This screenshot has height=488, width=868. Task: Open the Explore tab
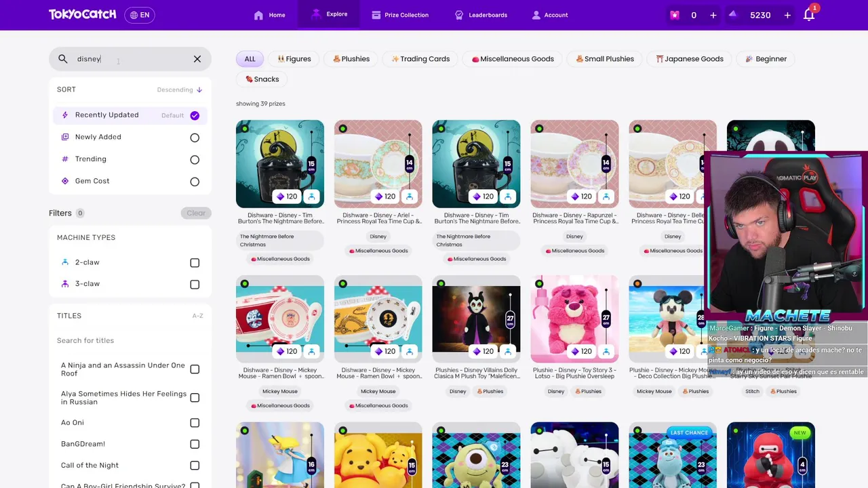coord(330,14)
